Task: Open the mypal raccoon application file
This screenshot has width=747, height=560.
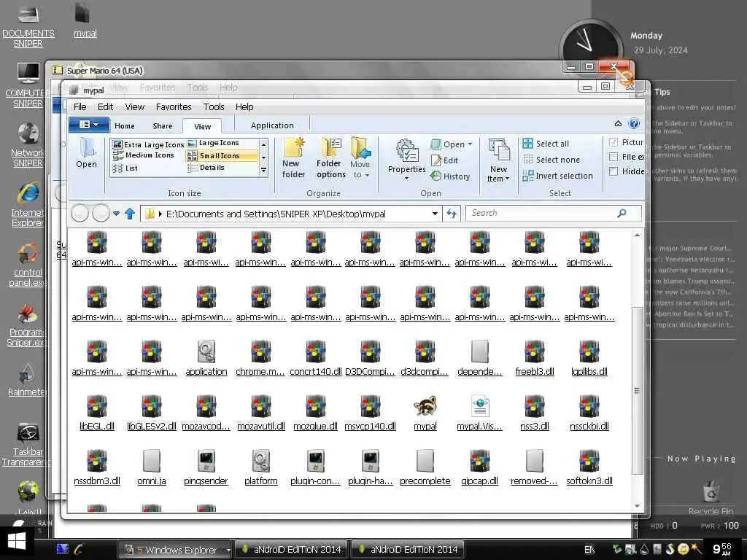Action: [x=425, y=413]
